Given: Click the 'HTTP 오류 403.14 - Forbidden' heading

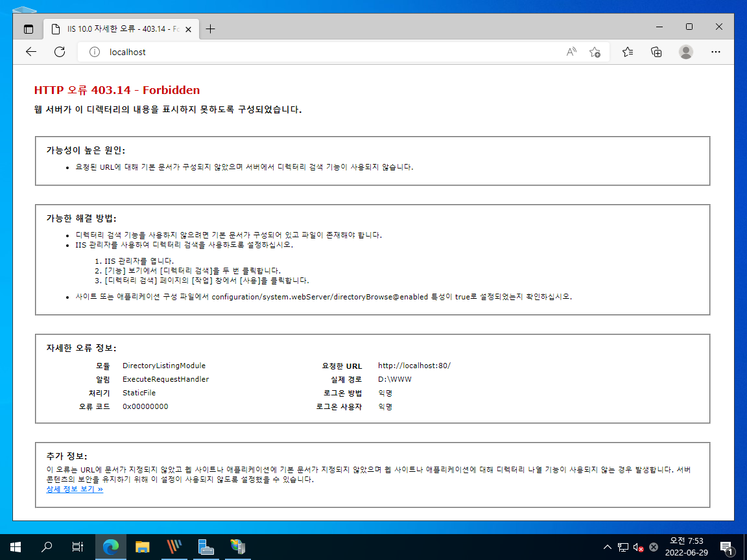Looking at the screenshot, I should [117, 90].
